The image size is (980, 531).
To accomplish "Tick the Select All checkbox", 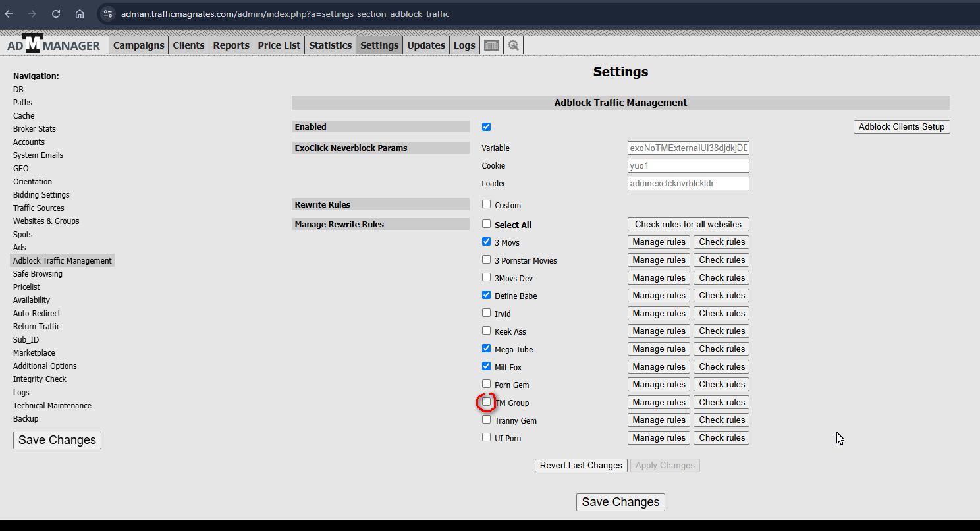I will [x=486, y=224].
